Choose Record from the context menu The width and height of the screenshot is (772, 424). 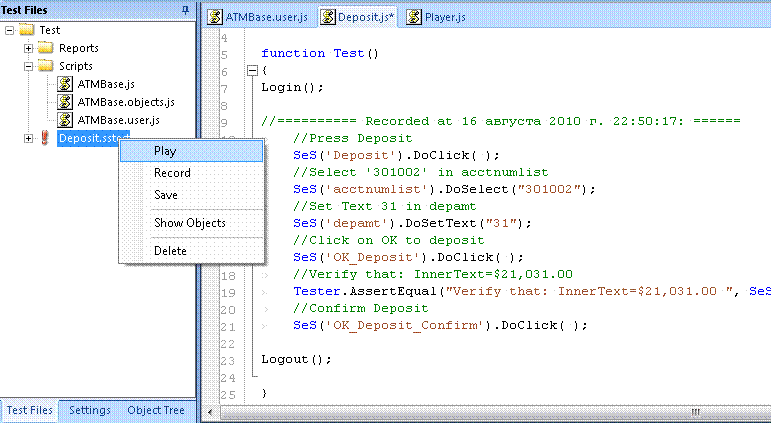point(172,173)
